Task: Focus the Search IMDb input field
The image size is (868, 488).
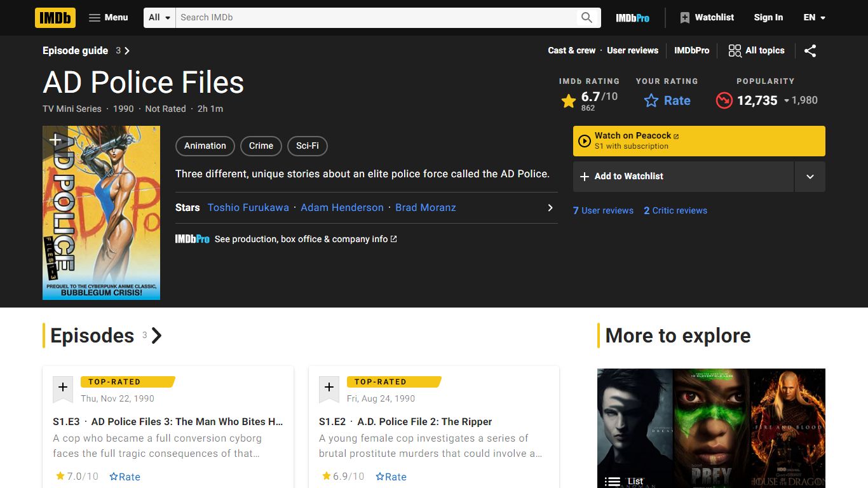Action: click(x=375, y=18)
